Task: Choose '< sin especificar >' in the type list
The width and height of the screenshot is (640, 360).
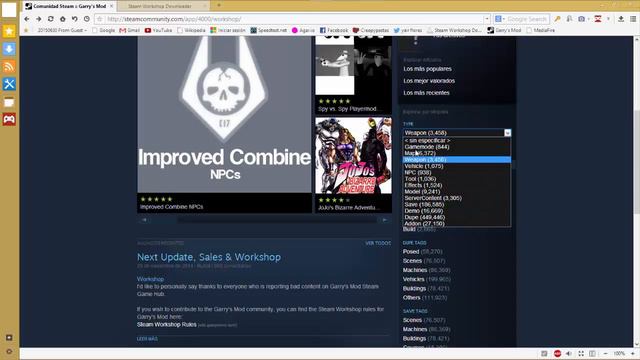Action: pyautogui.click(x=456, y=140)
